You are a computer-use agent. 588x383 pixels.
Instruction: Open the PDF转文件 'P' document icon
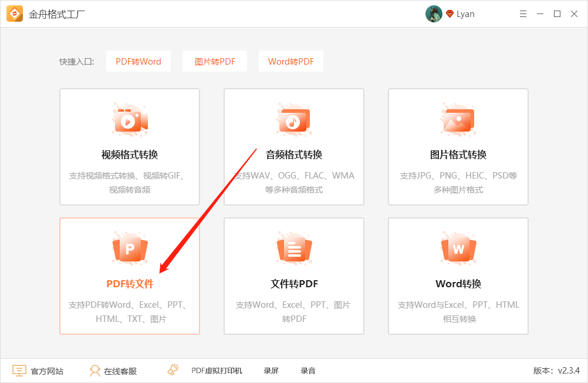coord(129,248)
